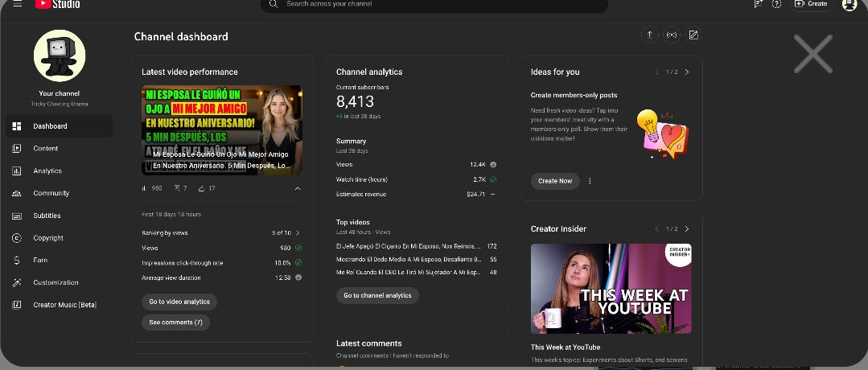Select Analytics from left sidebar
The width and height of the screenshot is (868, 370).
[47, 171]
